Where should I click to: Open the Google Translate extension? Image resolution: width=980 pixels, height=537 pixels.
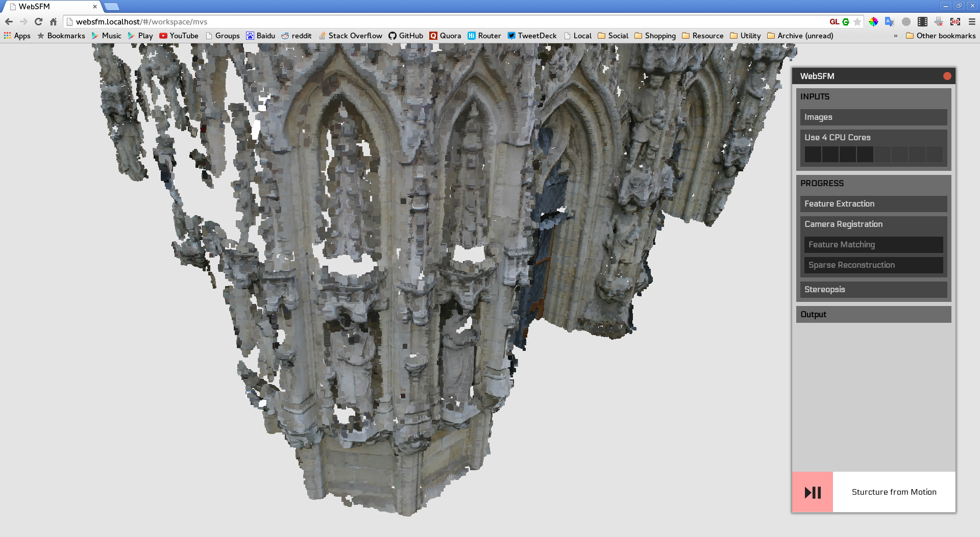(890, 21)
